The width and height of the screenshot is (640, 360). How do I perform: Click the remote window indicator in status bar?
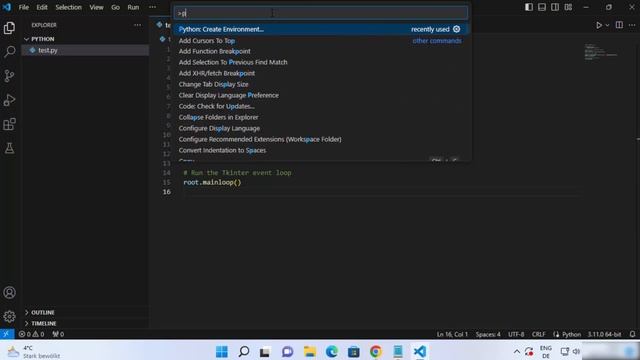coord(7,334)
